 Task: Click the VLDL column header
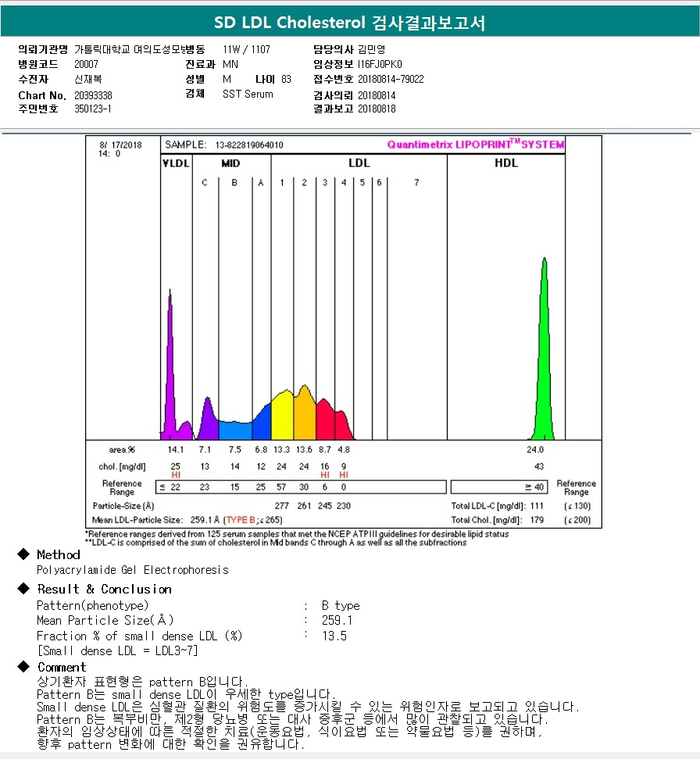pyautogui.click(x=176, y=163)
